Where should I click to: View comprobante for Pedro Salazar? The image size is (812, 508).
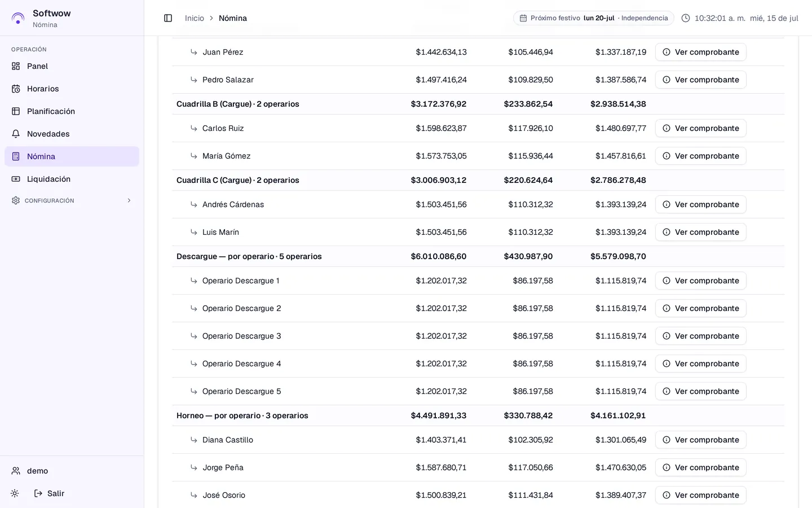click(701, 80)
